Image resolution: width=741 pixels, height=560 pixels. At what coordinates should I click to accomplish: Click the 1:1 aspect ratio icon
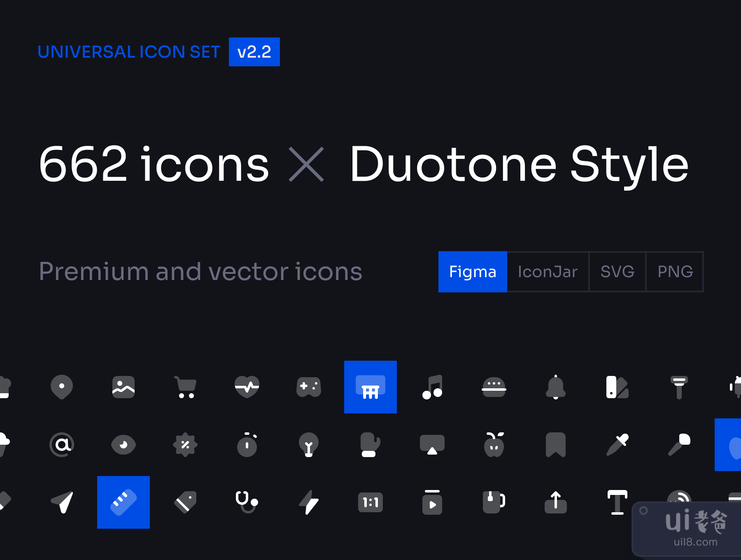(x=370, y=502)
